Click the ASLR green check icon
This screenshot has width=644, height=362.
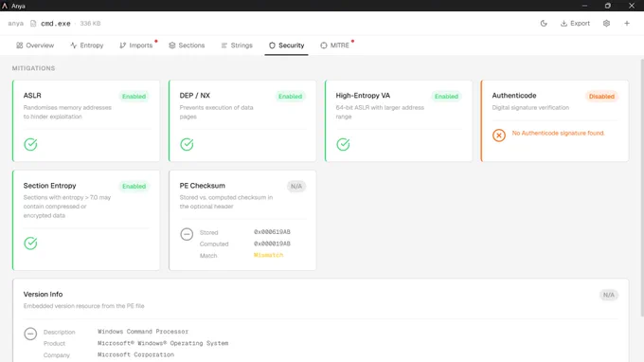[x=30, y=144]
